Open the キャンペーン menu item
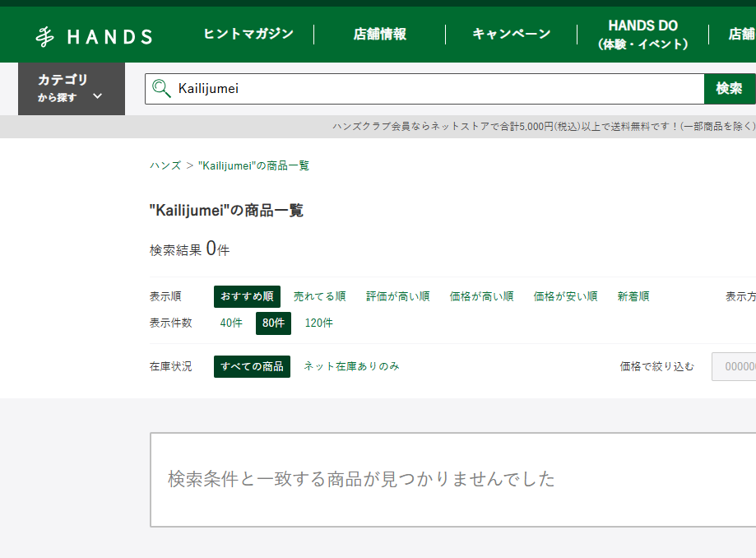756x558 pixels. (511, 34)
